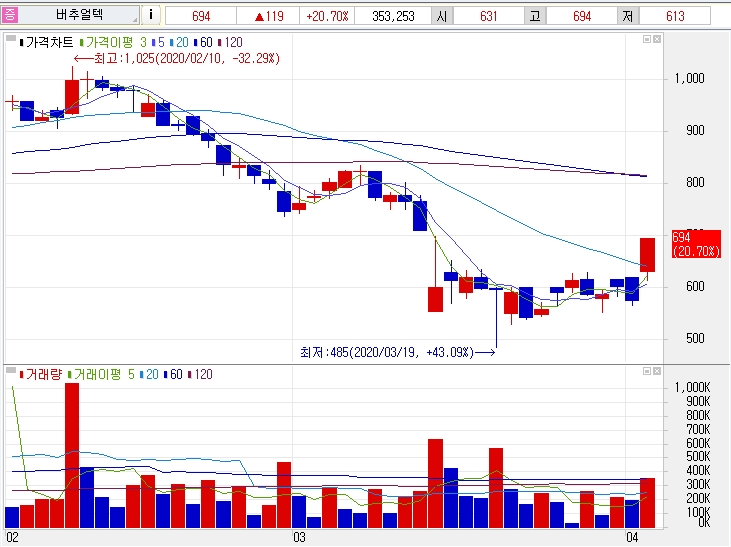
Task: Click the i stock info button
Action: (151, 14)
